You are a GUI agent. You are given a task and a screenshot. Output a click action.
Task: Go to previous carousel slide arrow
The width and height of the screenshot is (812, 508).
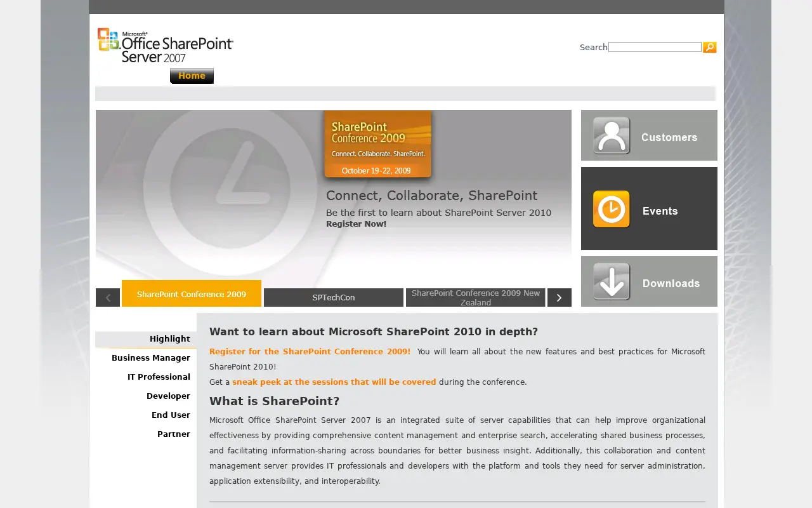(108, 297)
